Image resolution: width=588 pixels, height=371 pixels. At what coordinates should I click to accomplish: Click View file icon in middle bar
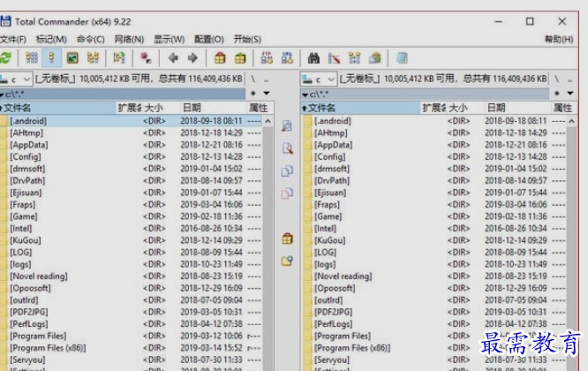(x=287, y=126)
